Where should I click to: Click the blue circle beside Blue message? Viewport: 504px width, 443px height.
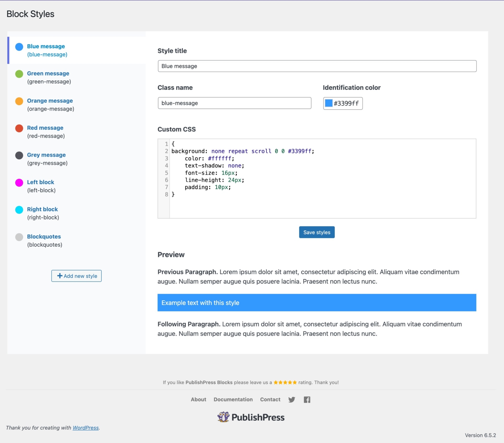pos(19,47)
